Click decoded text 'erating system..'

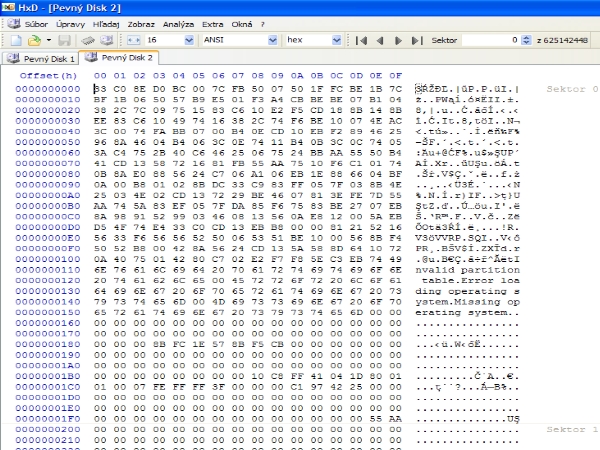point(468,313)
